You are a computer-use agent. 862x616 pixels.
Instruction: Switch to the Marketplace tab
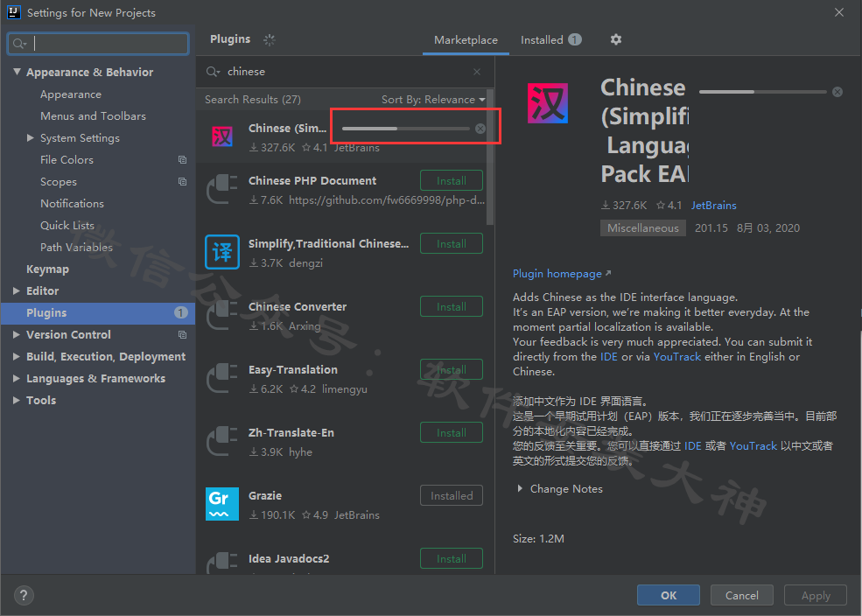466,40
